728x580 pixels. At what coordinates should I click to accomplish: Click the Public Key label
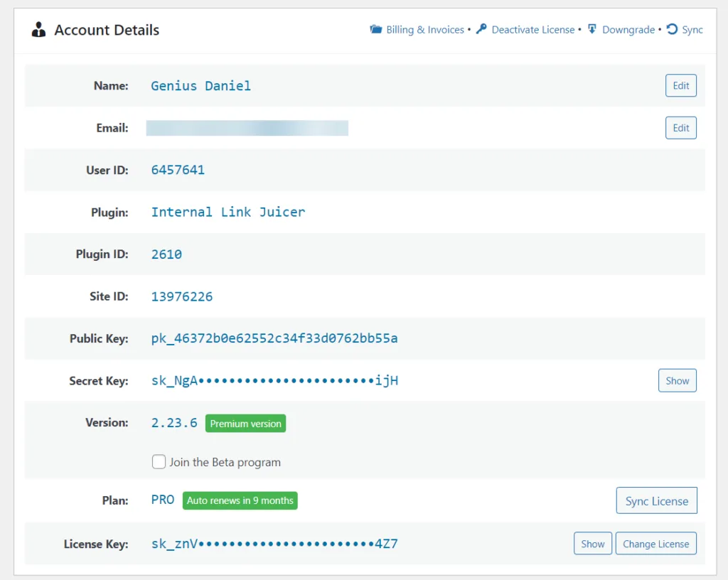point(99,339)
